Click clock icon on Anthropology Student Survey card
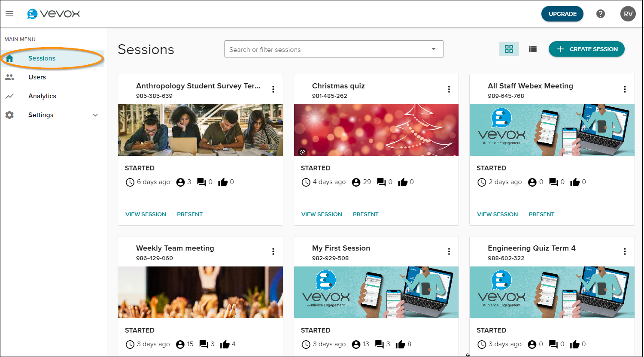Image resolution: width=644 pixels, height=357 pixels. pos(130,182)
